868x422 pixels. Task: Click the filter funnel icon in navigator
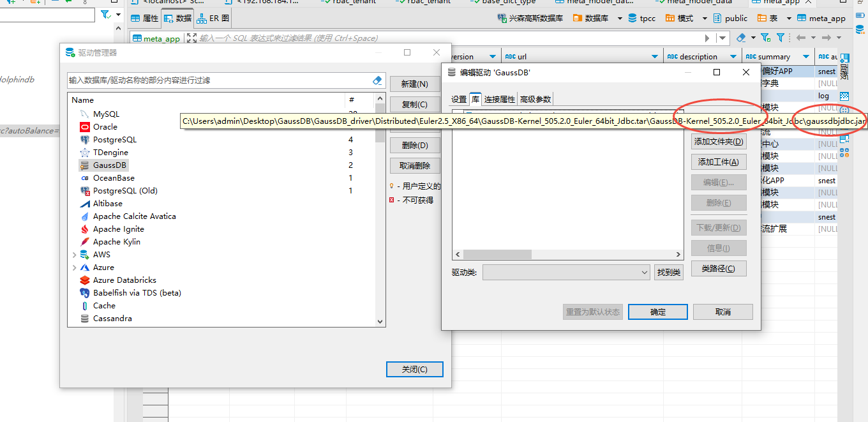(105, 14)
